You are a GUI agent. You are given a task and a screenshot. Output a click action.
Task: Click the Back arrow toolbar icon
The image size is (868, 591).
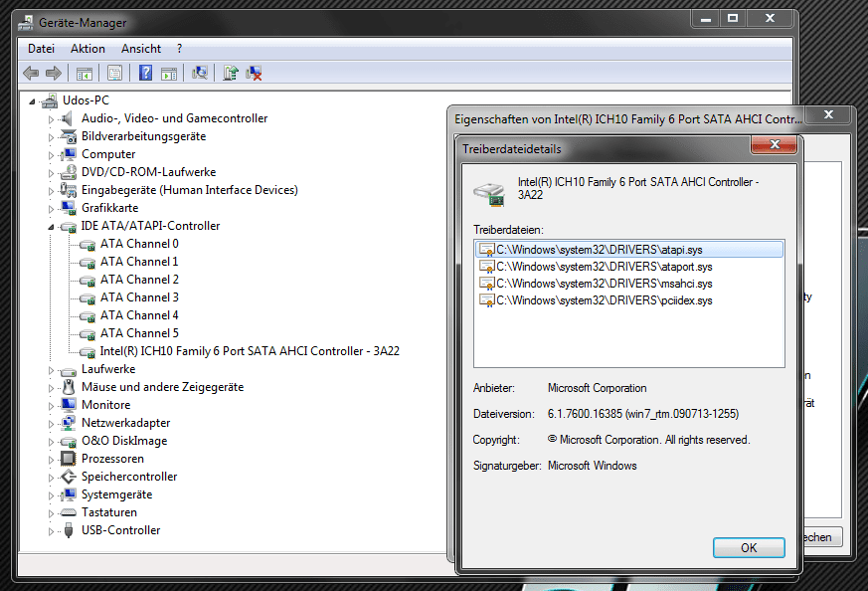pos(31,73)
